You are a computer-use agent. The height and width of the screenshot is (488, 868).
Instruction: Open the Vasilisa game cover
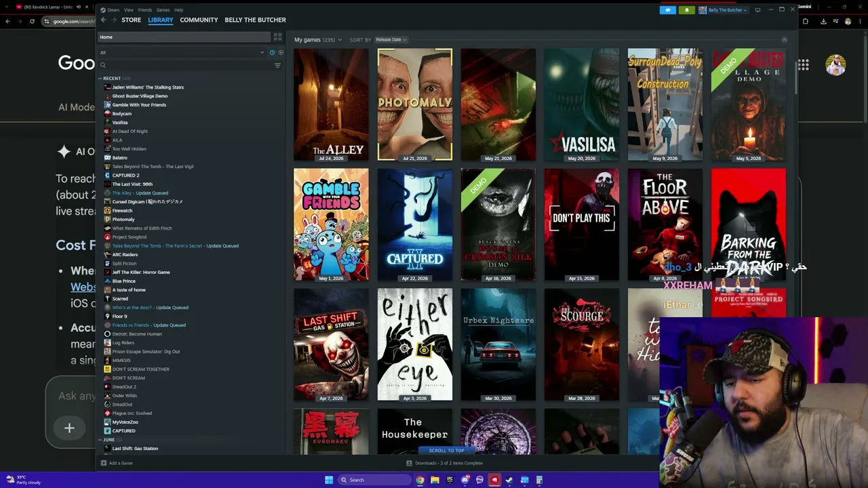click(582, 104)
